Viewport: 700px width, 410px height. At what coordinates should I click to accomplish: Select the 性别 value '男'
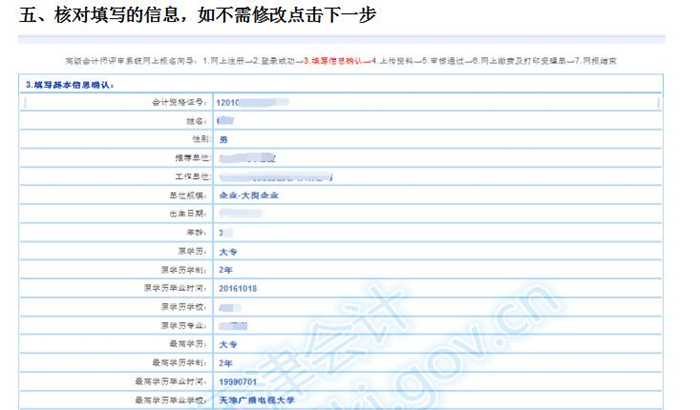click(x=222, y=139)
